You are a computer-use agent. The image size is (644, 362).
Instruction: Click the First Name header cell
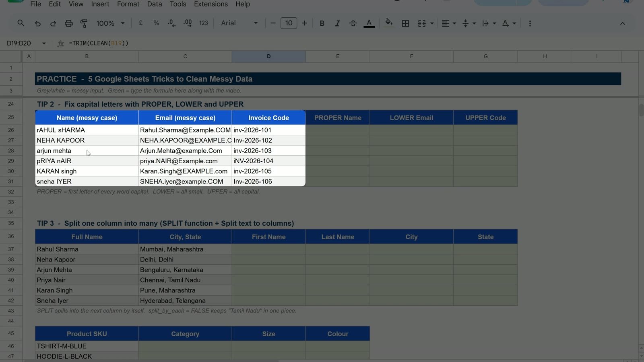pyautogui.click(x=268, y=237)
